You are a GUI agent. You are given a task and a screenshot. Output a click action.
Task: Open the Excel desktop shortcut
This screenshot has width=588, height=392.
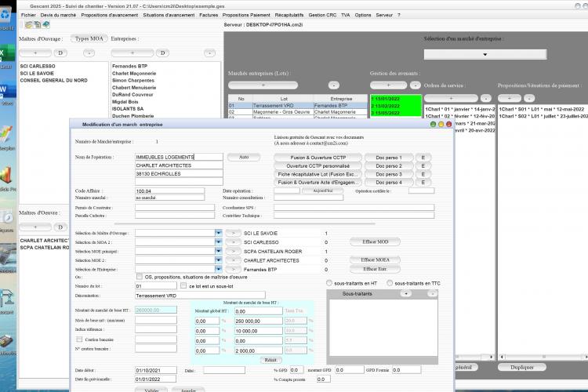coord(6,56)
